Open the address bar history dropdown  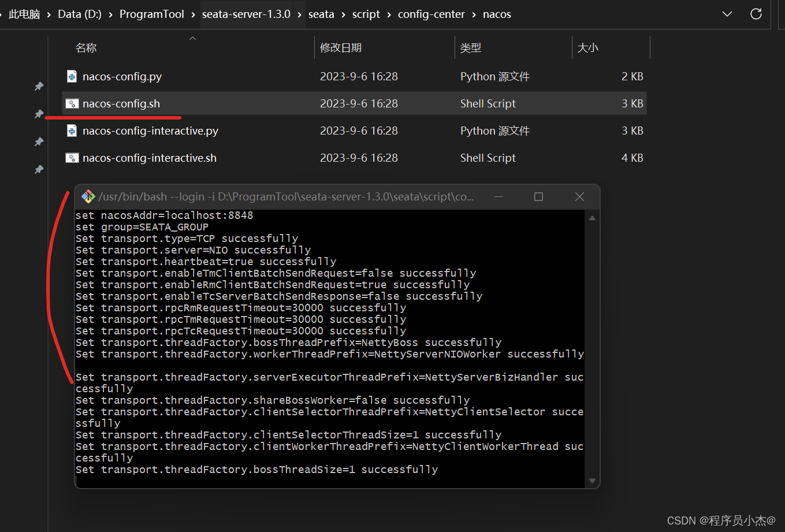(727, 14)
